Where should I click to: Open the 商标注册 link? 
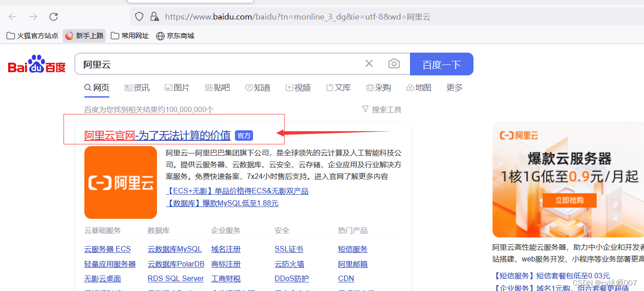click(x=226, y=264)
